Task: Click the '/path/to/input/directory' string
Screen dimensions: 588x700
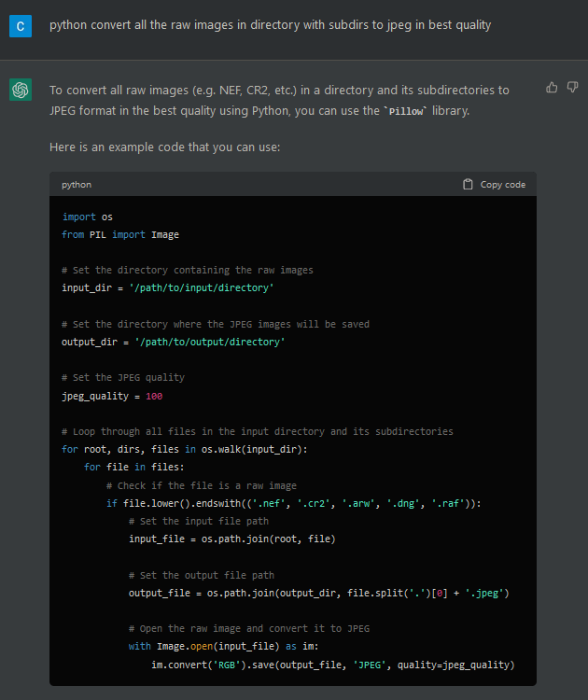Action: click(203, 287)
